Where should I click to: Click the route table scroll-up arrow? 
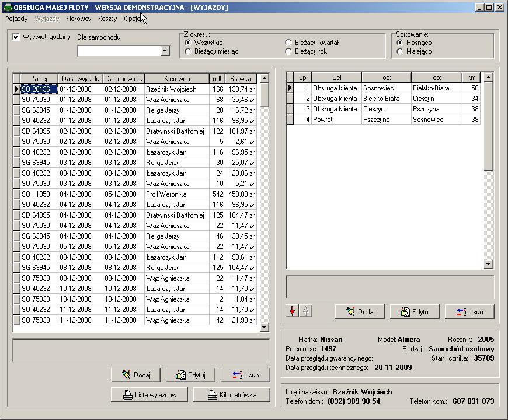pos(489,76)
